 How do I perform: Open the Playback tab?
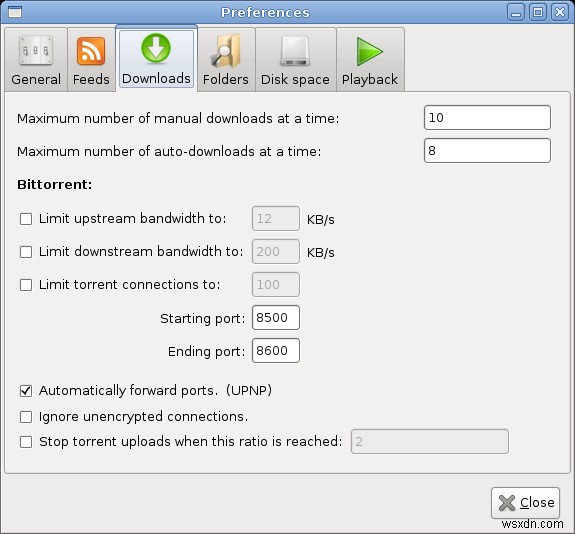click(370, 59)
